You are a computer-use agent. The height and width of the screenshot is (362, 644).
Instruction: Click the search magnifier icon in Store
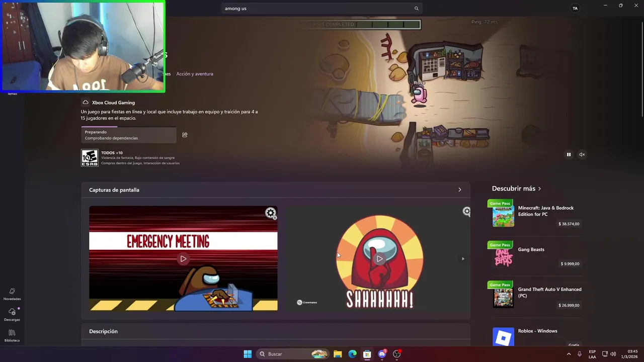[x=416, y=9]
